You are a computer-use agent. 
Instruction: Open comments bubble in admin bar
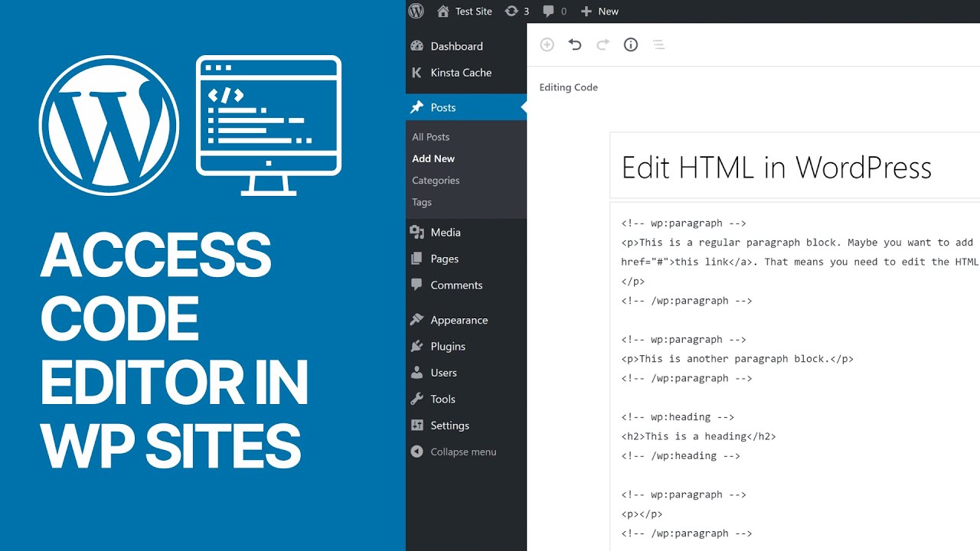click(555, 11)
